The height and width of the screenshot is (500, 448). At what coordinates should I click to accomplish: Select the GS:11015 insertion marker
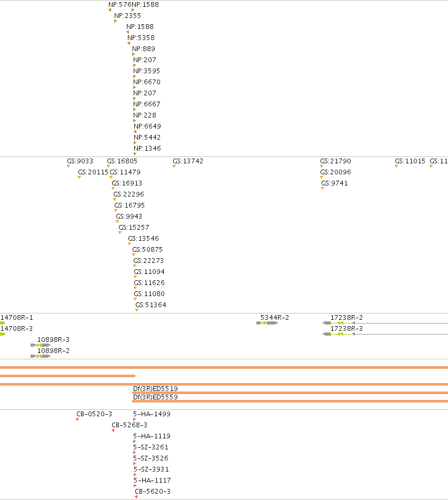396,166
